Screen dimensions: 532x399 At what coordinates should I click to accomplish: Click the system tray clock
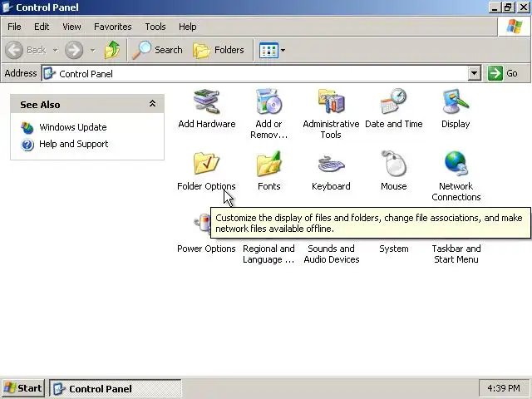coord(504,388)
